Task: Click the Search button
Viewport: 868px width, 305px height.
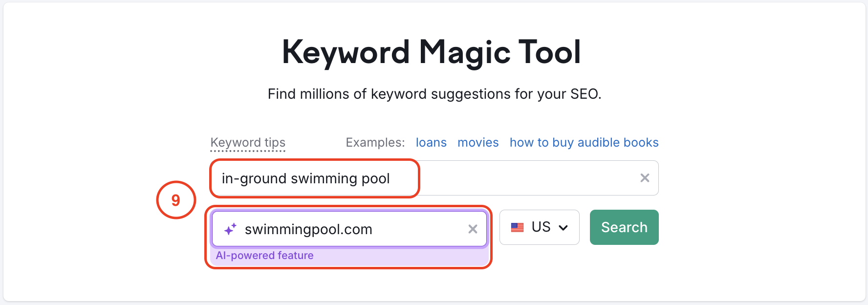Action: [624, 227]
